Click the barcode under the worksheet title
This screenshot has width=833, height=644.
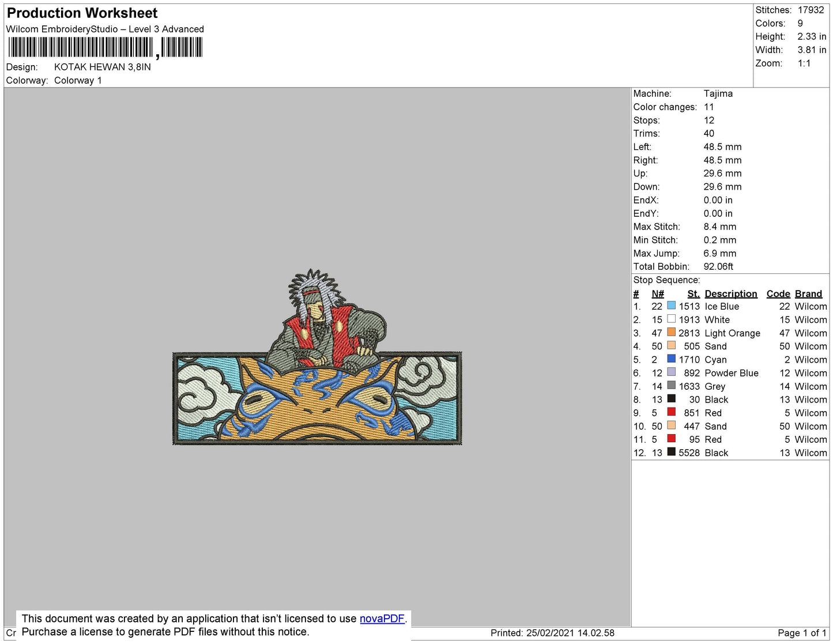click(105, 47)
